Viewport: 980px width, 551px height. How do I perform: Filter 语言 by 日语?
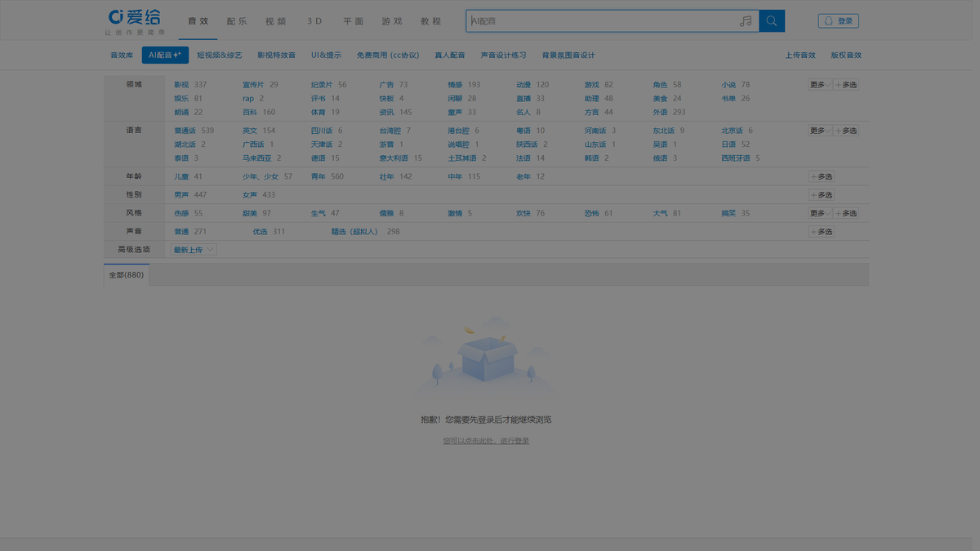[728, 144]
